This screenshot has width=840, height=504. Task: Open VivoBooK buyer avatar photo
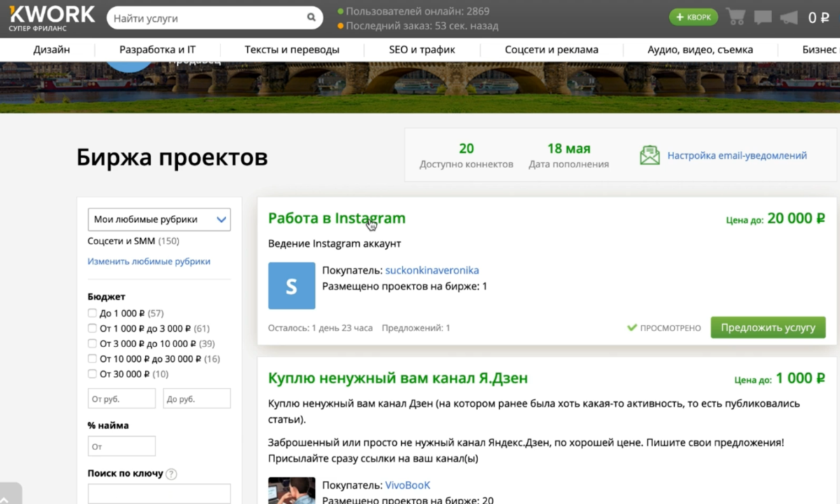click(x=292, y=490)
